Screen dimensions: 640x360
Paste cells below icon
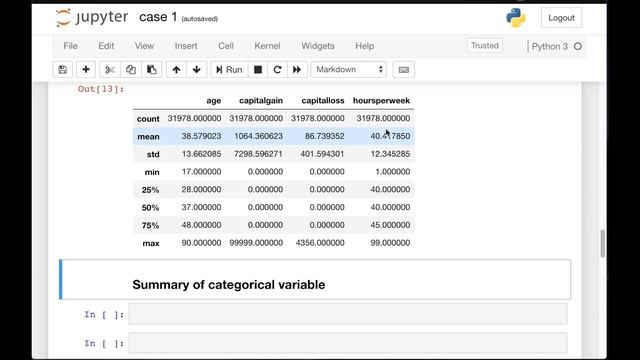[151, 70]
